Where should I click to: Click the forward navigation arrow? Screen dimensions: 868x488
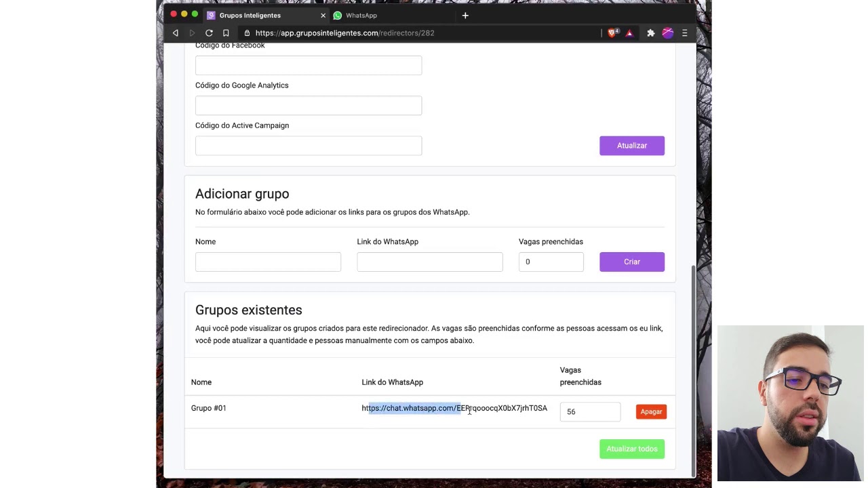click(192, 33)
